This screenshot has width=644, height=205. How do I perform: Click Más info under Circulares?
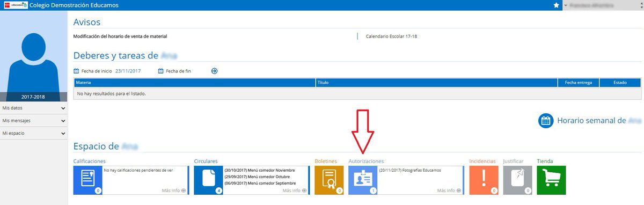coord(295,190)
